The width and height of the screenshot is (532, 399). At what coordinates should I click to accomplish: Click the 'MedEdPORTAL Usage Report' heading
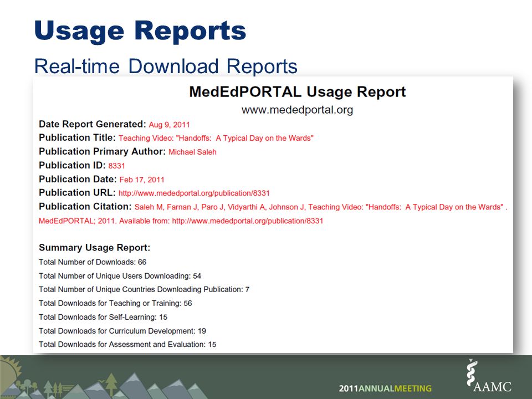tap(297, 91)
